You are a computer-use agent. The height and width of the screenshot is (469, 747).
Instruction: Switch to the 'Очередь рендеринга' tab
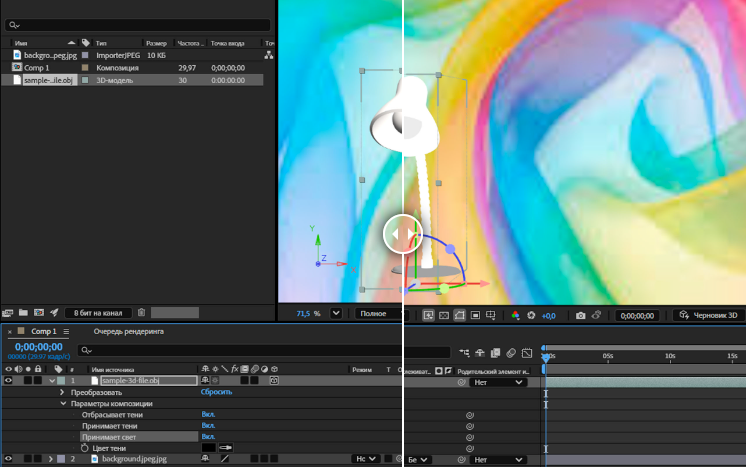click(129, 331)
